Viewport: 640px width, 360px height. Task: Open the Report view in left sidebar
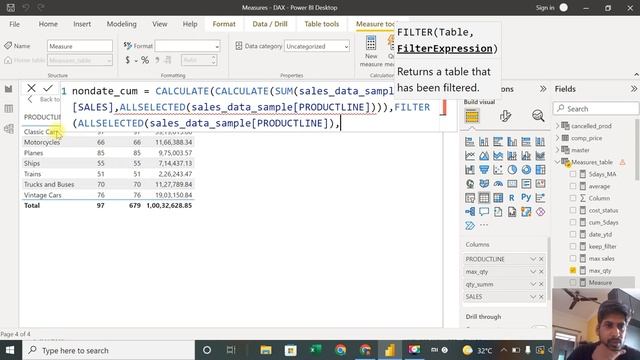(x=9, y=89)
